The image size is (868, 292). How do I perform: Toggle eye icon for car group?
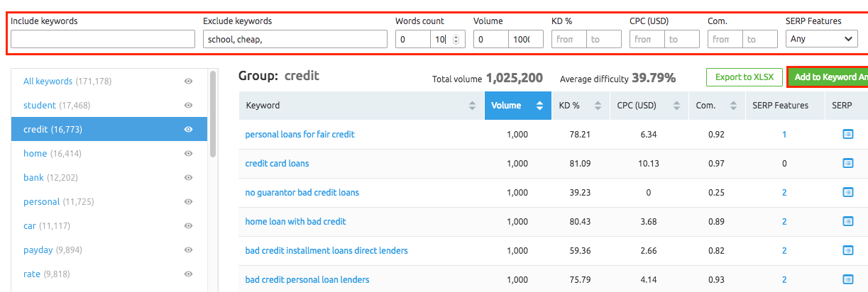coord(189,226)
